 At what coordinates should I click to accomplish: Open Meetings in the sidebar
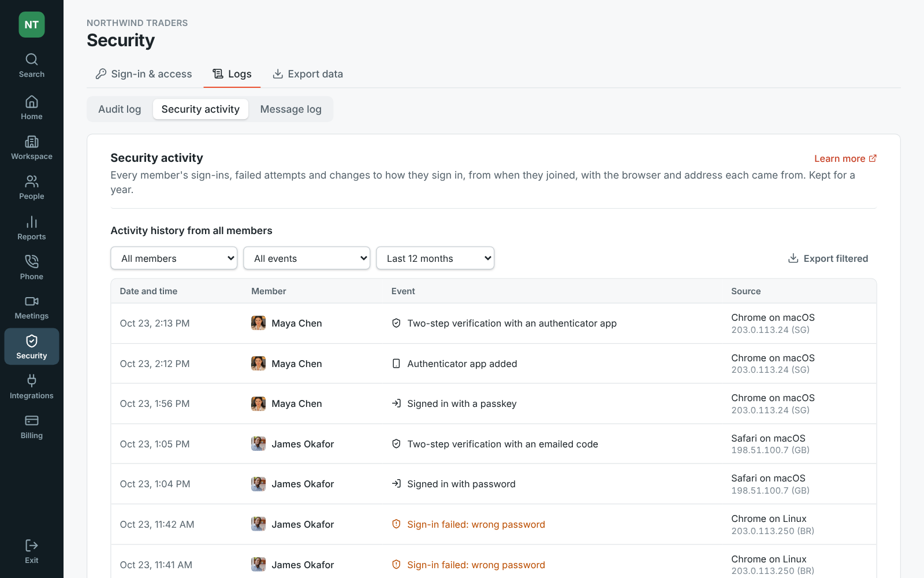coord(32,307)
